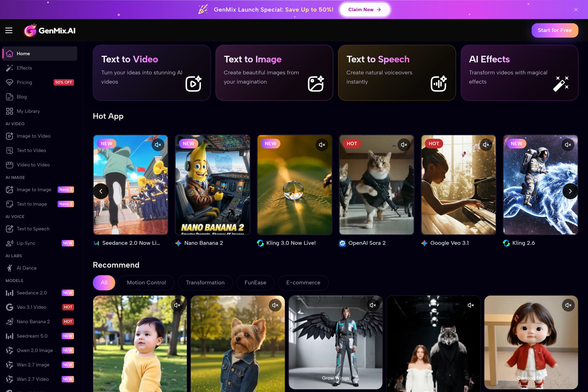The width and height of the screenshot is (588, 392).
Task: Click the Seedream 5.0 model icon
Action: pyautogui.click(x=10, y=336)
